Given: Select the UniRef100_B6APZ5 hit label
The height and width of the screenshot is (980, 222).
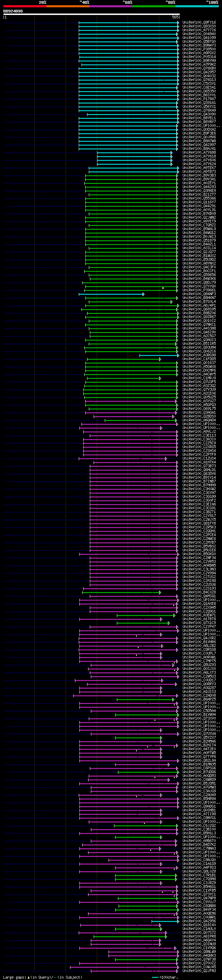Looking at the screenshot, I should (x=199, y=699).
